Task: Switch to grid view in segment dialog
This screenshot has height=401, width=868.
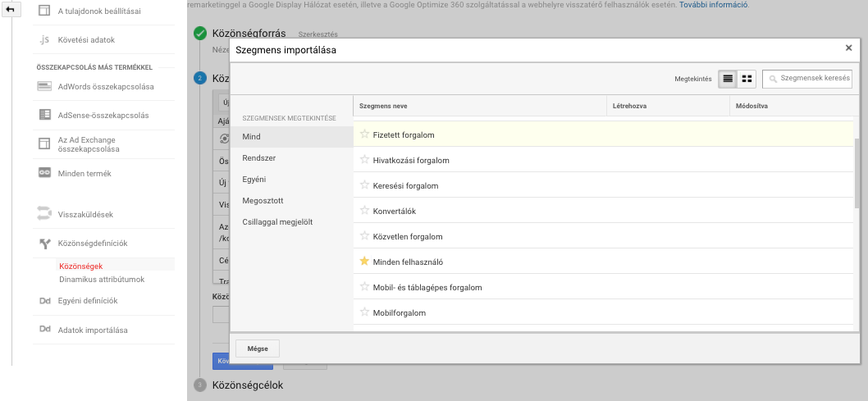Action: pyautogui.click(x=747, y=79)
